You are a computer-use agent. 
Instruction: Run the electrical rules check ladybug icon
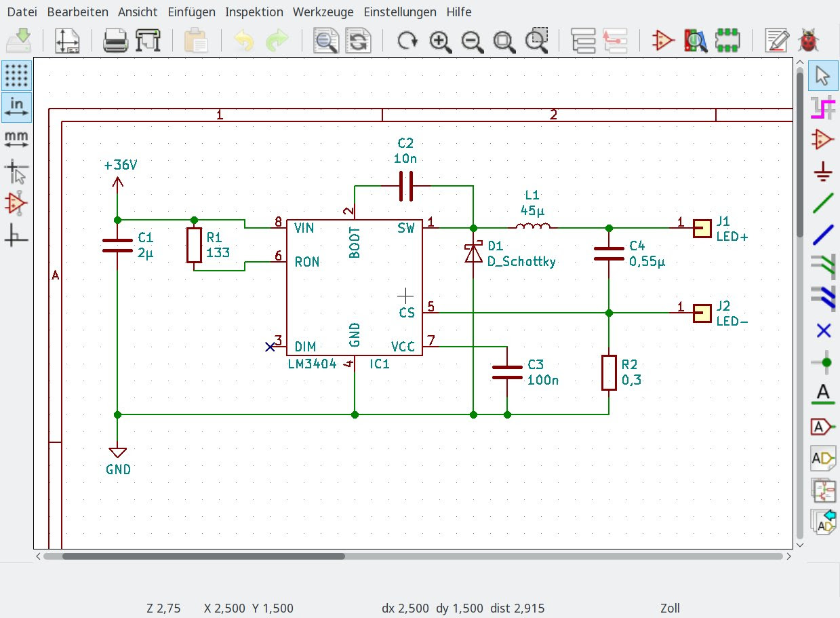[808, 41]
